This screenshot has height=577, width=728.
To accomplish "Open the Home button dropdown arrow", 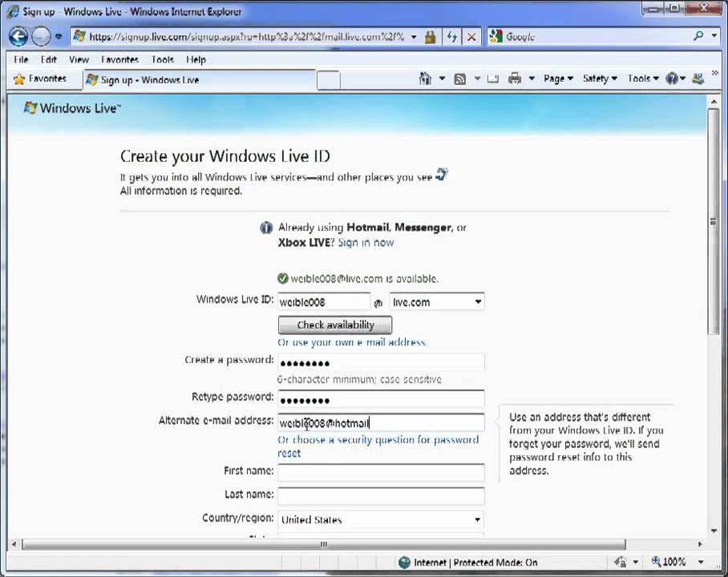I will pyautogui.click(x=442, y=79).
